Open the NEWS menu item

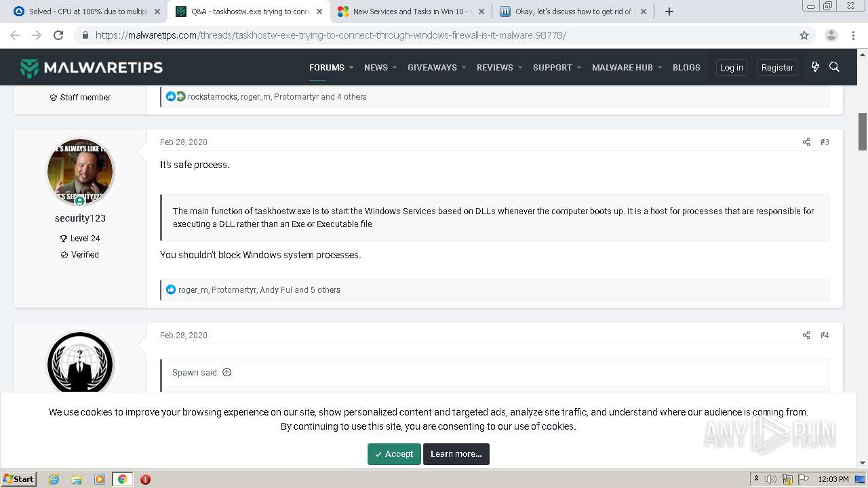click(376, 67)
